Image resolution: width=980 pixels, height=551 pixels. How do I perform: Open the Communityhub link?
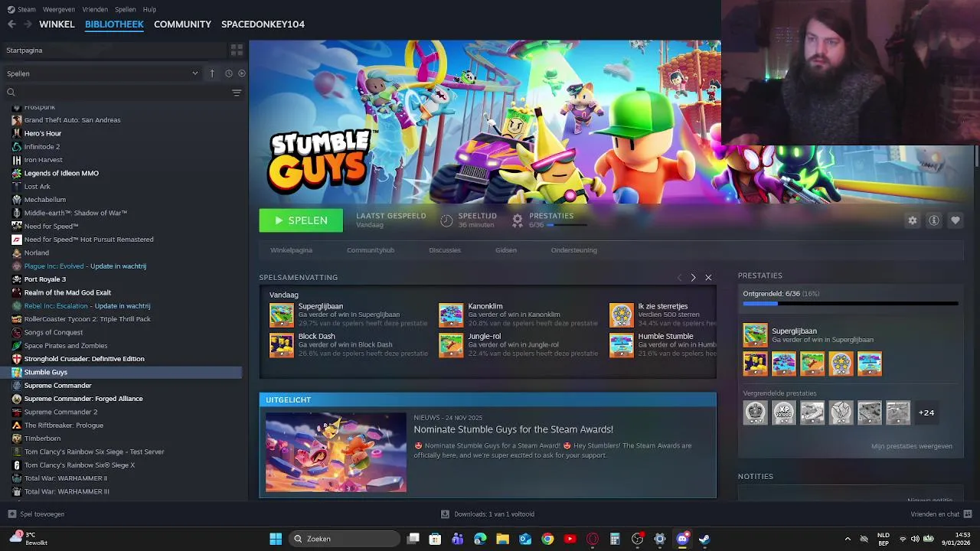tap(371, 250)
